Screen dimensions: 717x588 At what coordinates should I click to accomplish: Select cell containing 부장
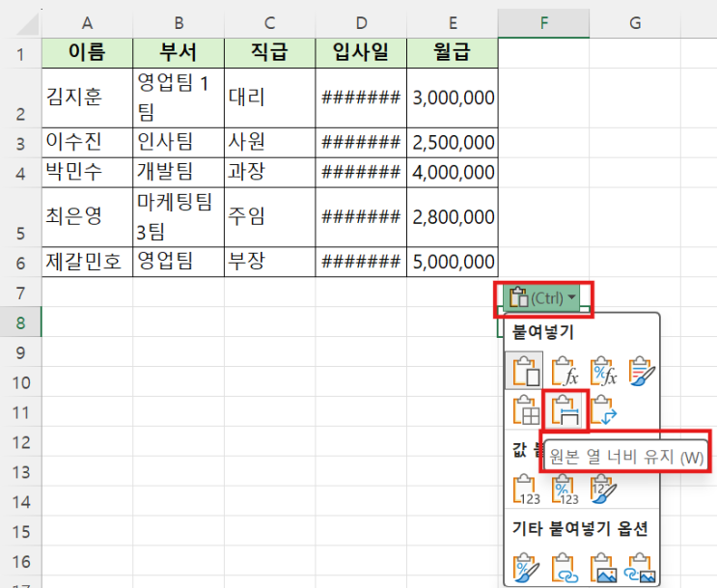(x=270, y=263)
